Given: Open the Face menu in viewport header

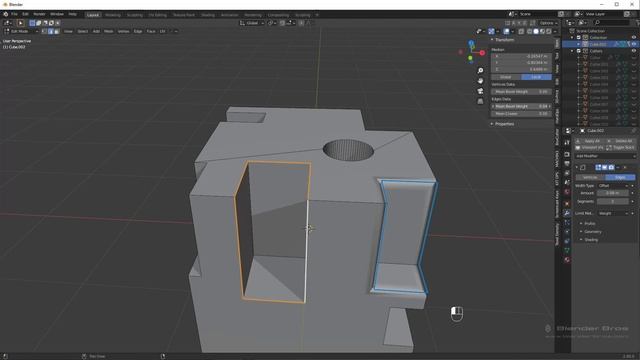Looking at the screenshot, I should click(x=151, y=31).
